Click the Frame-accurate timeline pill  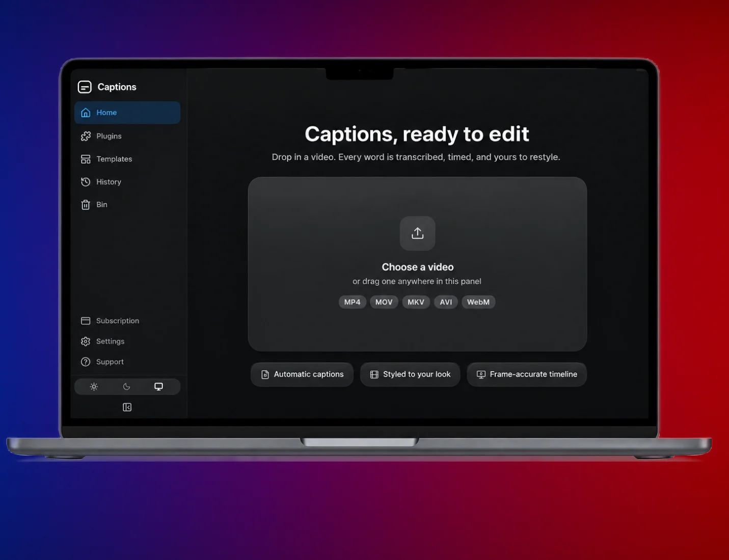[527, 375]
